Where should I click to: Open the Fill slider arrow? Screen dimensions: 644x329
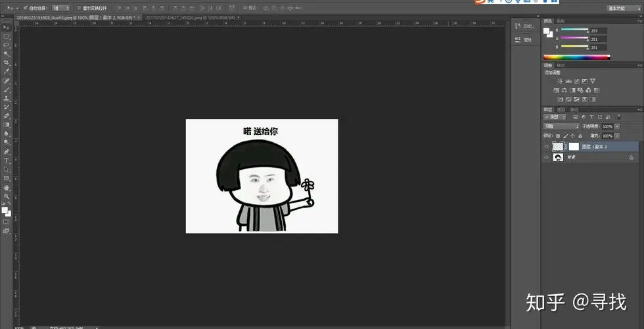tap(617, 136)
